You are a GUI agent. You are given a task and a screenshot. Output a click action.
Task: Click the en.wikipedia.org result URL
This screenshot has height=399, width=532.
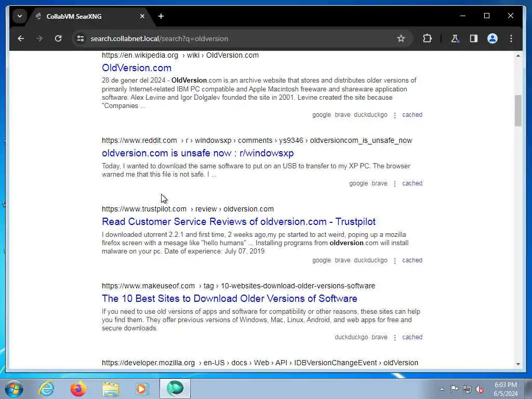180,55
